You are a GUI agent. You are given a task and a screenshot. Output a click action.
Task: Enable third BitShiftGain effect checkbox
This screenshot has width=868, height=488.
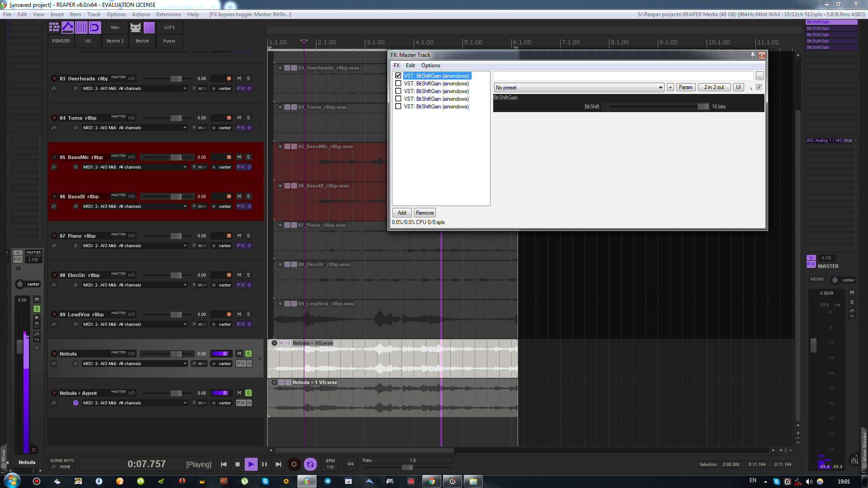click(398, 91)
